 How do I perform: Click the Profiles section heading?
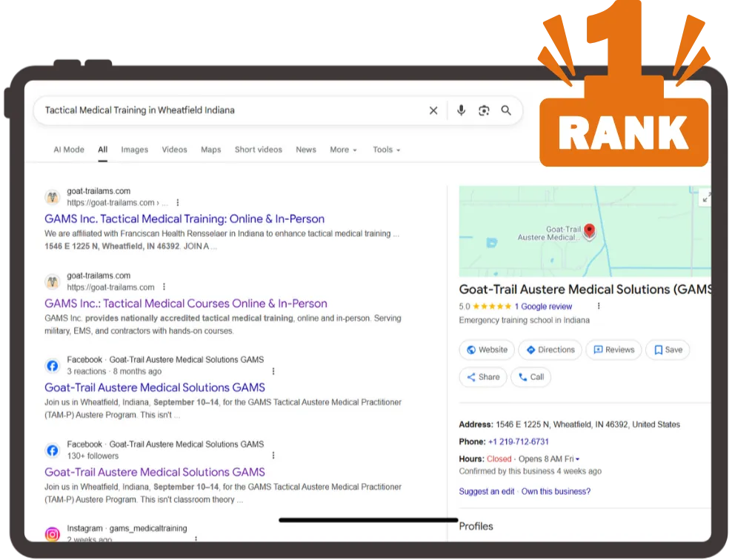point(476,527)
